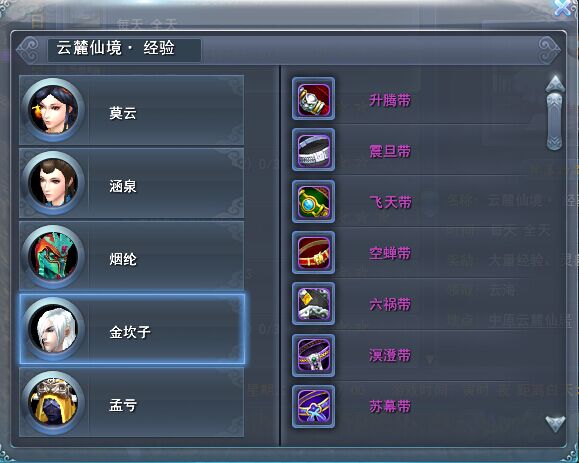Select the 震旦带 silver belt icon
Image resolution: width=579 pixels, height=463 pixels.
[314, 150]
